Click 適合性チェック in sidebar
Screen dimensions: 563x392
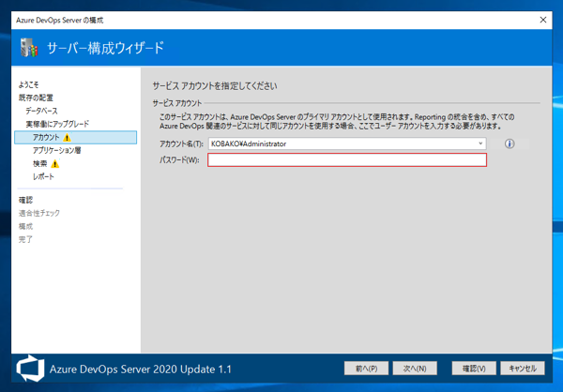[39, 213]
